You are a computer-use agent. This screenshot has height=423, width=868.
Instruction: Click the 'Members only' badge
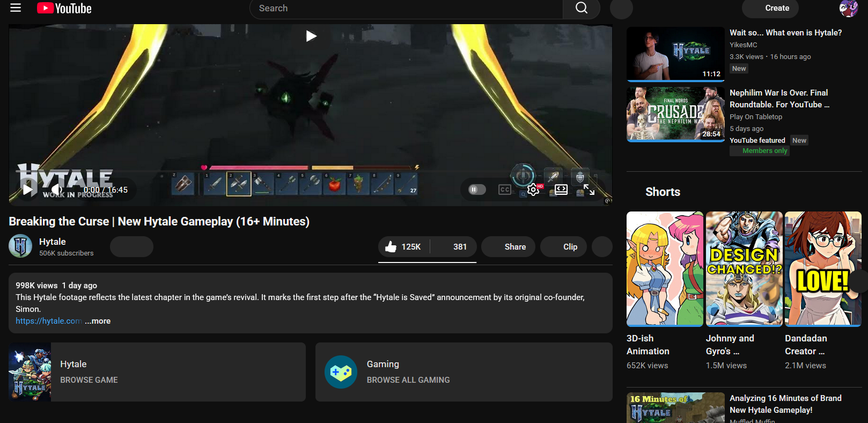760,151
